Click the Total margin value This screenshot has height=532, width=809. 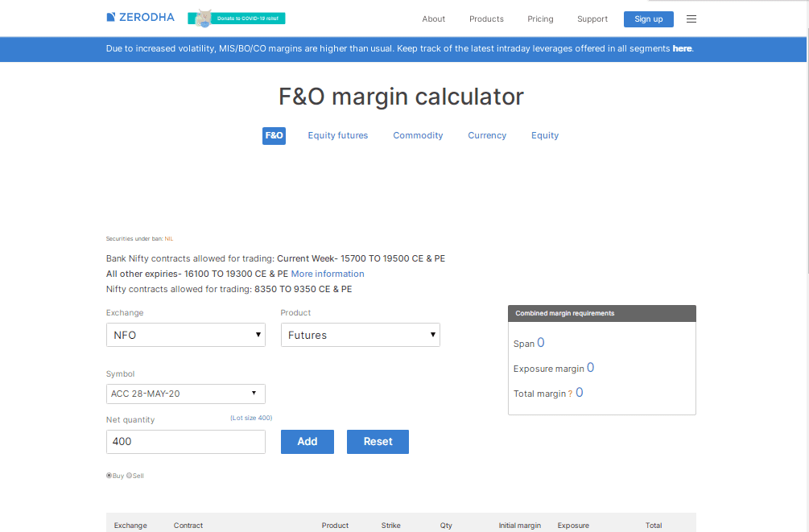[x=580, y=392]
